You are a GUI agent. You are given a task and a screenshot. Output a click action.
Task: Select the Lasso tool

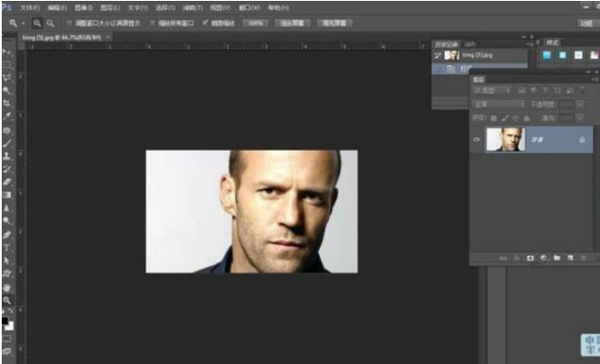click(x=7, y=78)
